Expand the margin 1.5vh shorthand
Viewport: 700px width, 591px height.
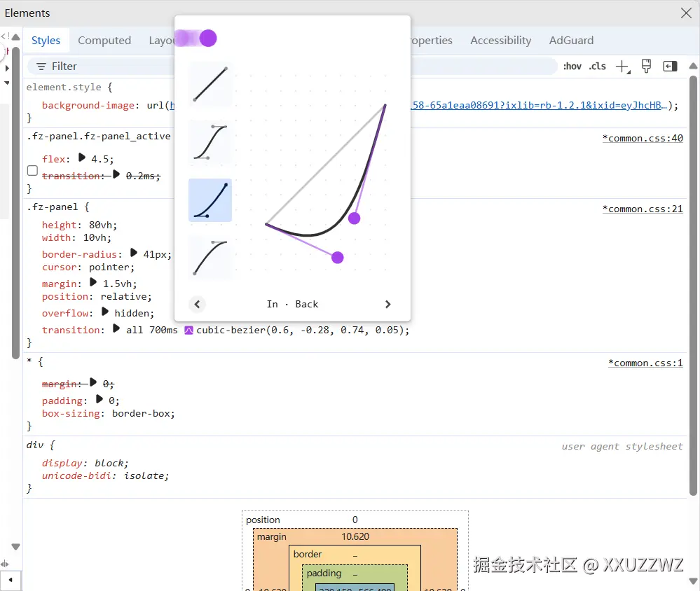click(93, 282)
